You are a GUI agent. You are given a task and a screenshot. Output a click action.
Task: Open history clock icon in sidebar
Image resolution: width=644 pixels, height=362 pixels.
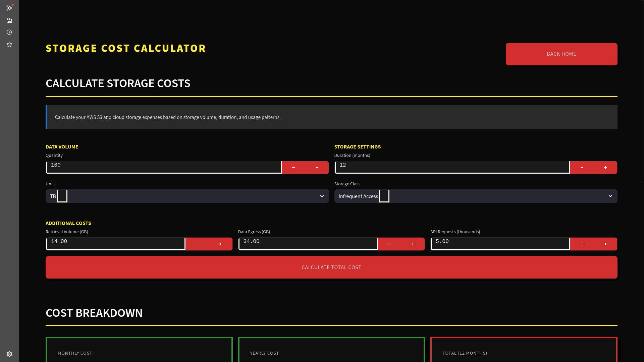pyautogui.click(x=9, y=33)
